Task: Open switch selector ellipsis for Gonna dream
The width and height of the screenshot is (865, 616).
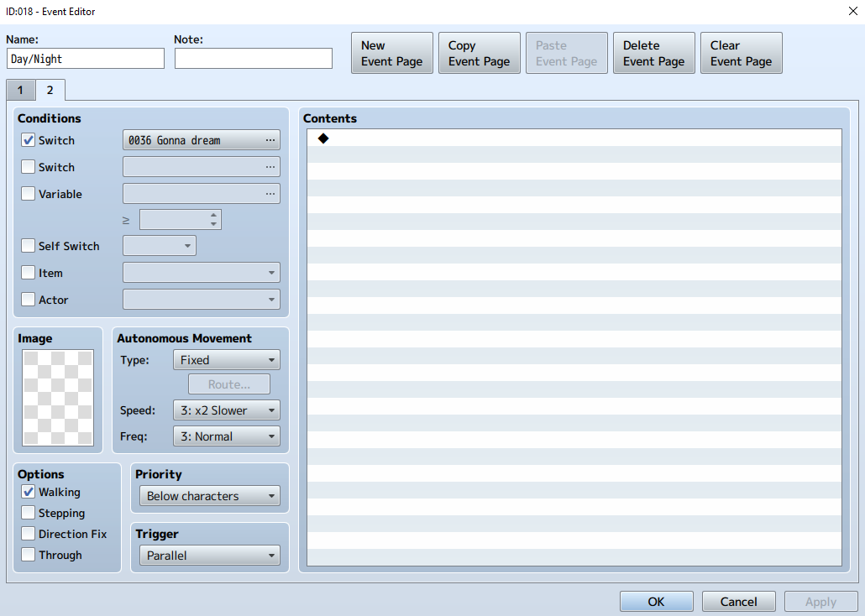Action: pos(270,140)
